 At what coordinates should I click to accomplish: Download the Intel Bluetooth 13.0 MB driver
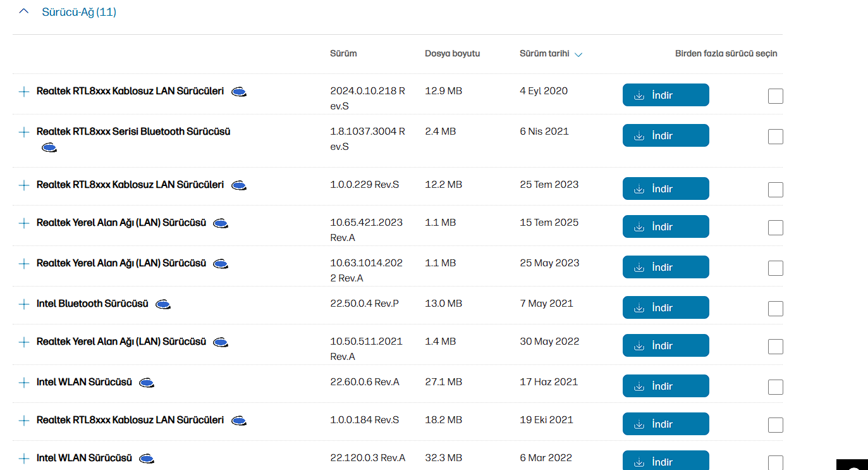[666, 307]
